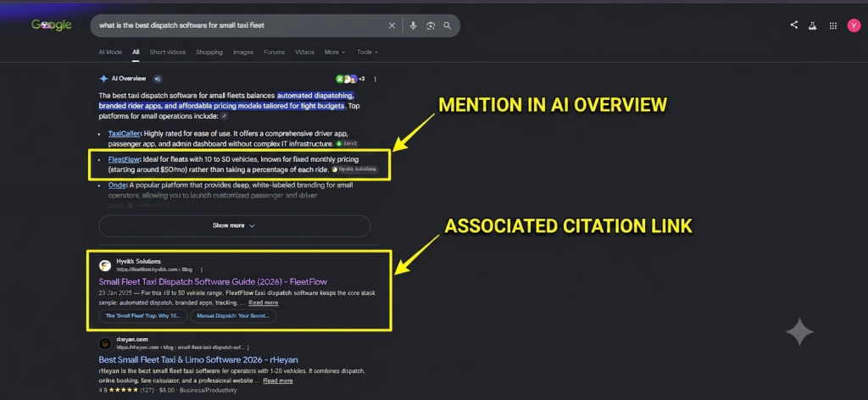The width and height of the screenshot is (868, 400).
Task: Click the share icon in the header
Action: click(793, 25)
